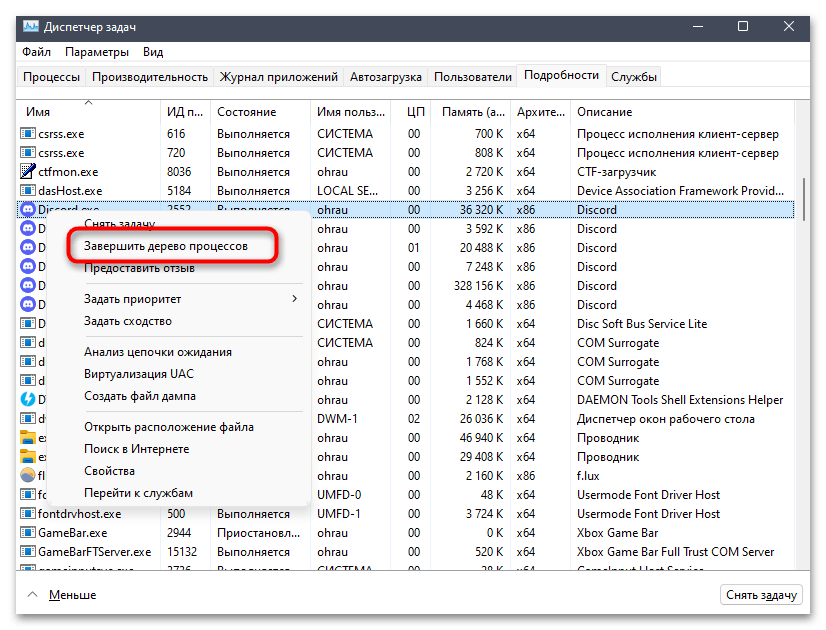The width and height of the screenshot is (826, 630).
Task: Click the f.lux description cell
Action: click(x=588, y=476)
